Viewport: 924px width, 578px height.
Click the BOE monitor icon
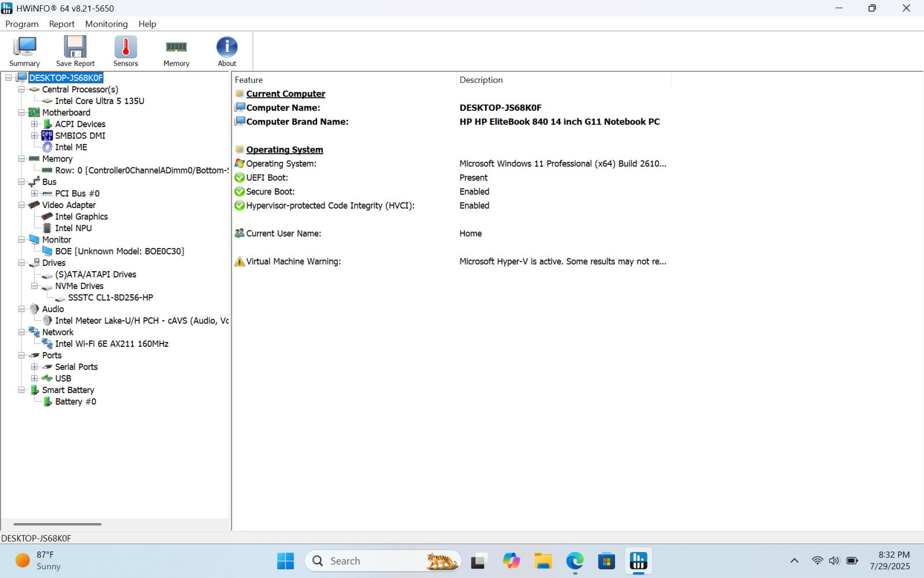47,251
